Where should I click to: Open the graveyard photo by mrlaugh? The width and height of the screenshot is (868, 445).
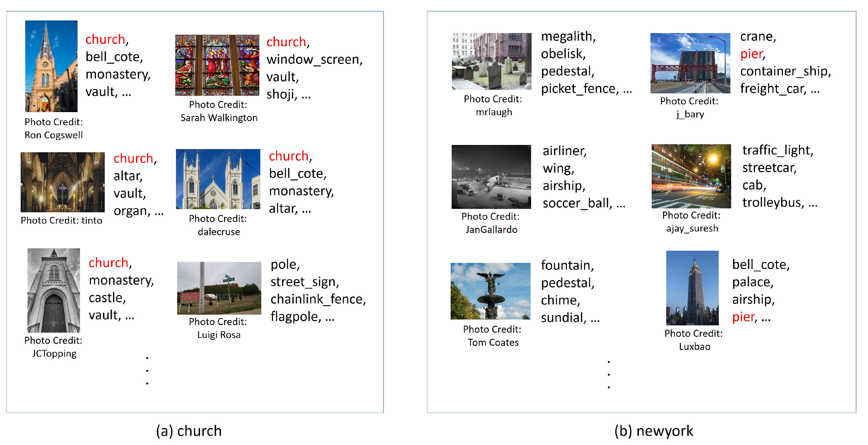(x=491, y=61)
